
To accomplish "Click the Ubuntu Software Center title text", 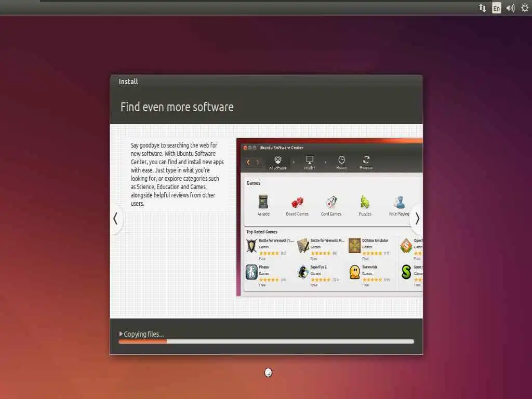I will pyautogui.click(x=281, y=148).
